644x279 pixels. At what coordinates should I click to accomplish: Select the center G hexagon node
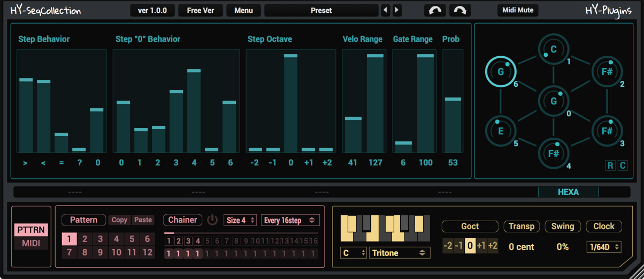pos(554,101)
